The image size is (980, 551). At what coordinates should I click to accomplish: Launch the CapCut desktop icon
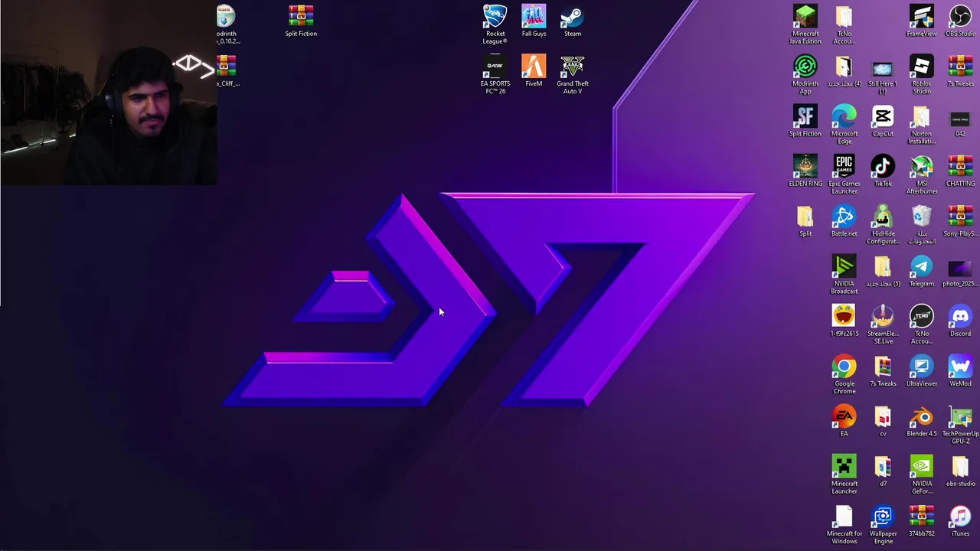[x=882, y=121]
